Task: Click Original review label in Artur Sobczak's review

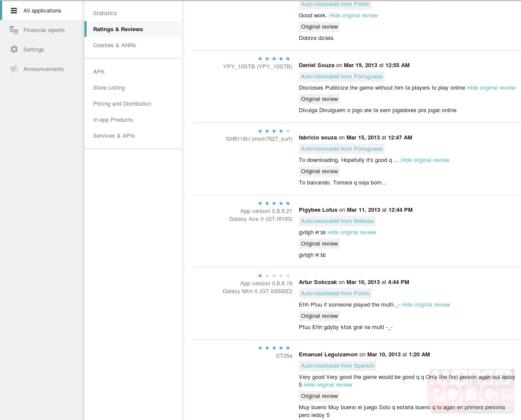Action: click(x=320, y=316)
